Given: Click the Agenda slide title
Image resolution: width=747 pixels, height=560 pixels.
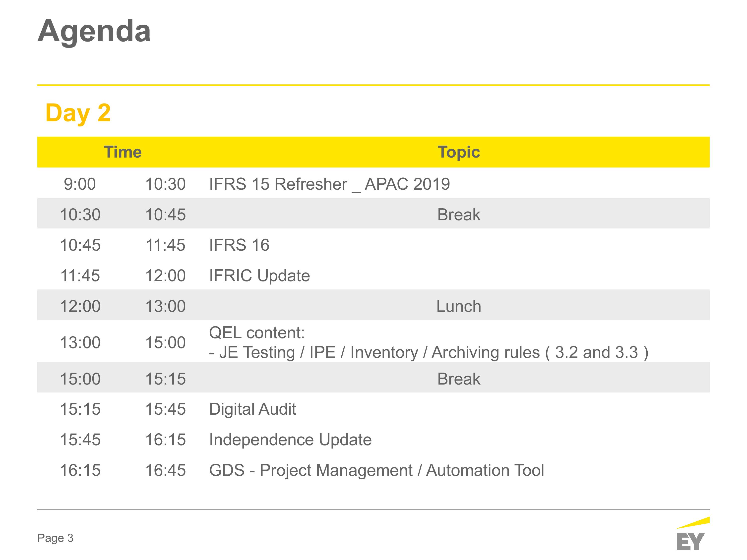Looking at the screenshot, I should 94,31.
